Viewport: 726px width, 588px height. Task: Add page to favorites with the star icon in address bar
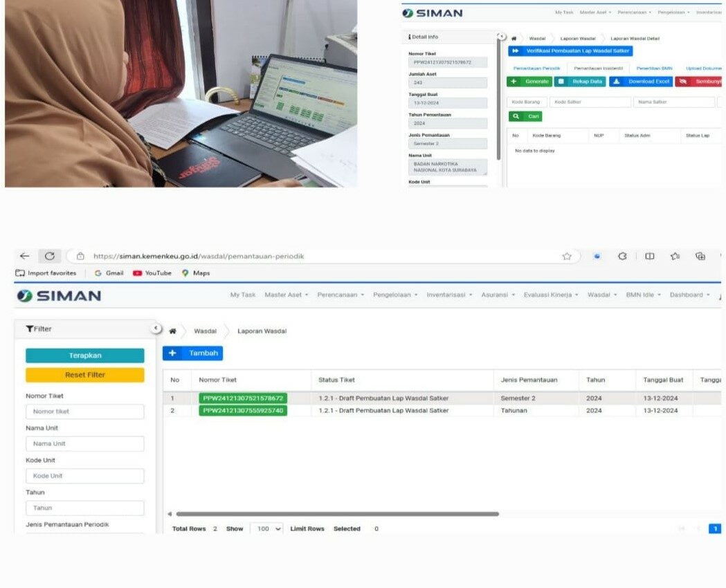click(x=567, y=256)
